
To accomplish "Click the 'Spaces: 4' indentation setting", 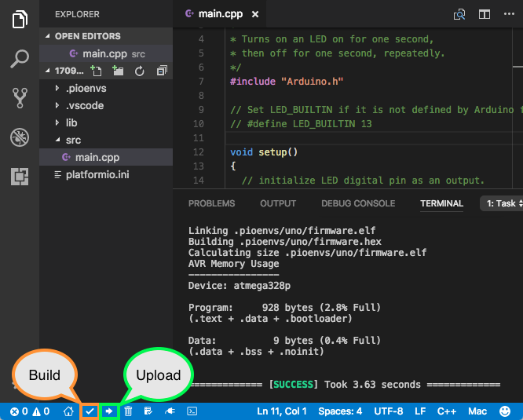I will [340, 411].
